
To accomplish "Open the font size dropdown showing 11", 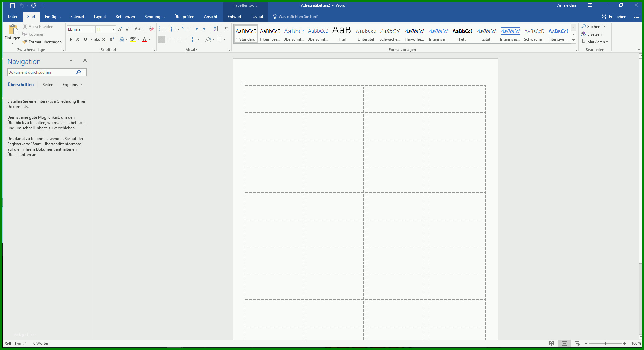I will (113, 29).
